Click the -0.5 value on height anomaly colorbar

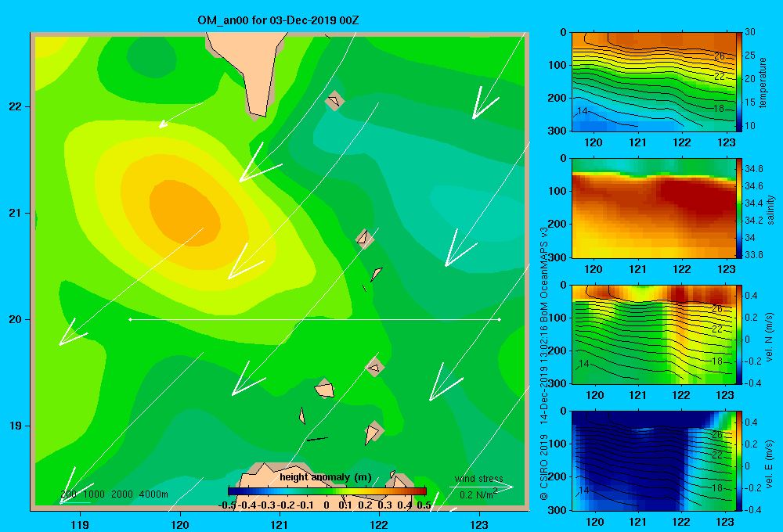coord(227,505)
